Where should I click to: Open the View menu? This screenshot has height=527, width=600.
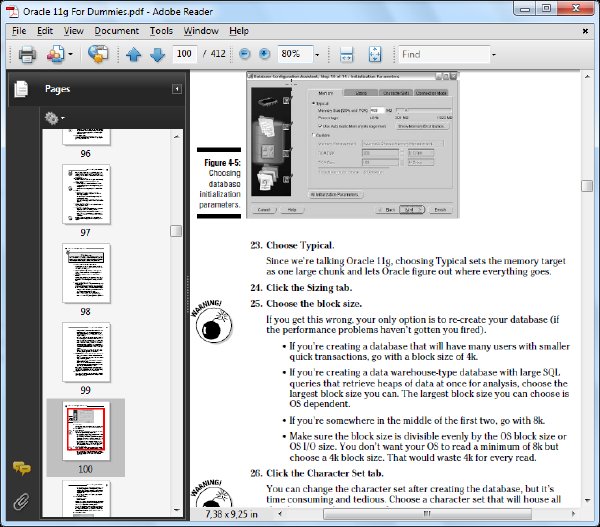coord(73,31)
